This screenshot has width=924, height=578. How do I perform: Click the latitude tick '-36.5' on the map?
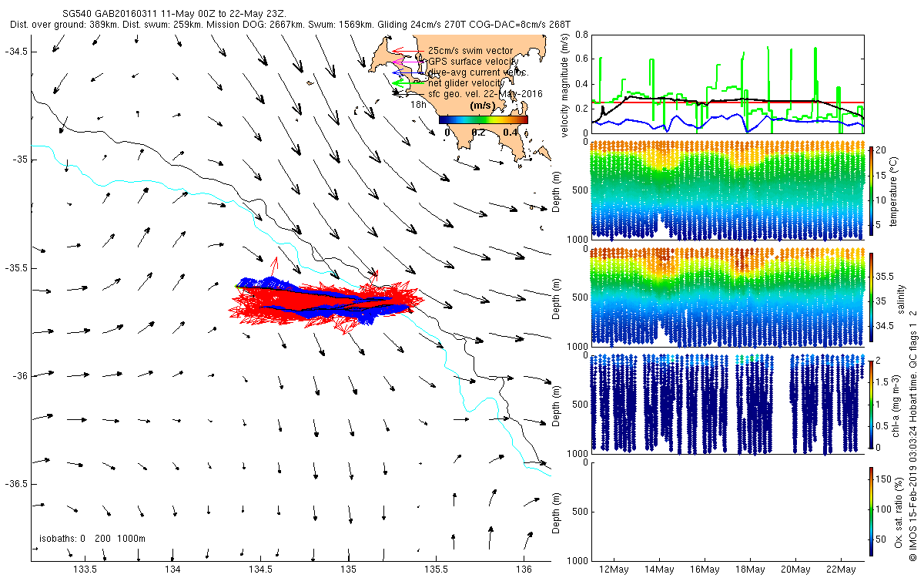coord(17,483)
